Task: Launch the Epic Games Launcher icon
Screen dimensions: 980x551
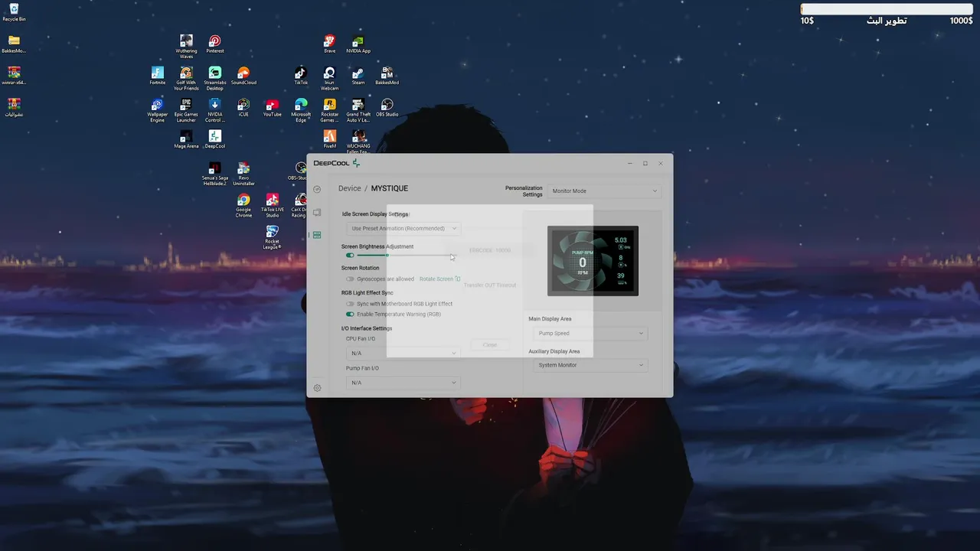Action: coord(186,110)
